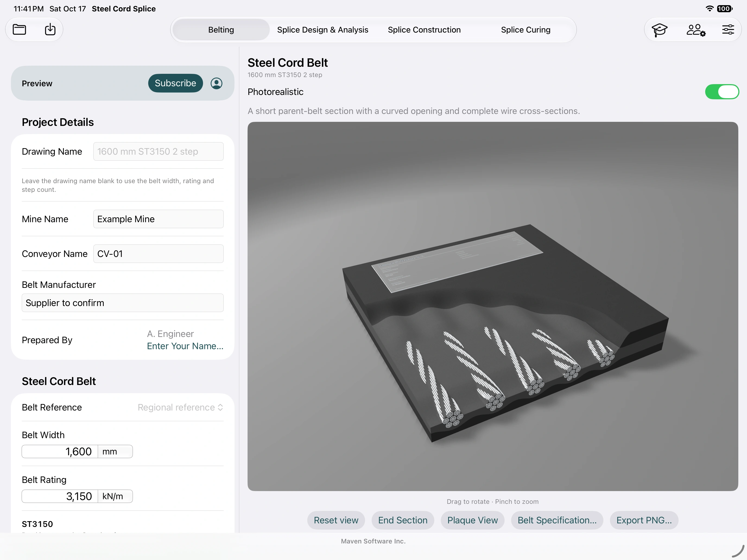The image size is (747, 560).
Task: Tap the battery indicator
Action: pyautogui.click(x=725, y=8)
